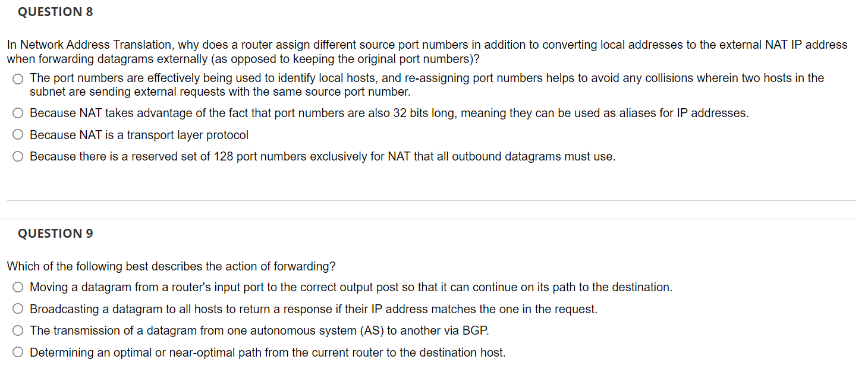Select radio button for 'autonomous system (AS)' BGP answer
The height and width of the screenshot is (378, 868).
(18, 331)
